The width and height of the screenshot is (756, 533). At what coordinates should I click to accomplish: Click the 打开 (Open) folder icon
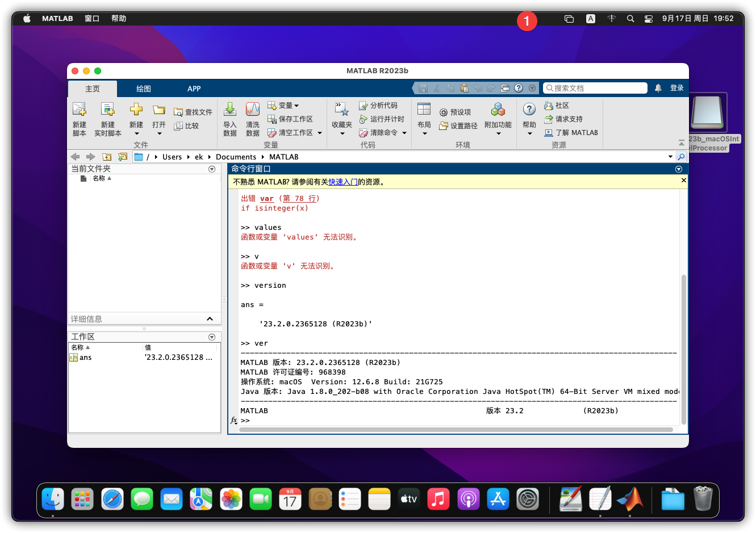tap(159, 110)
